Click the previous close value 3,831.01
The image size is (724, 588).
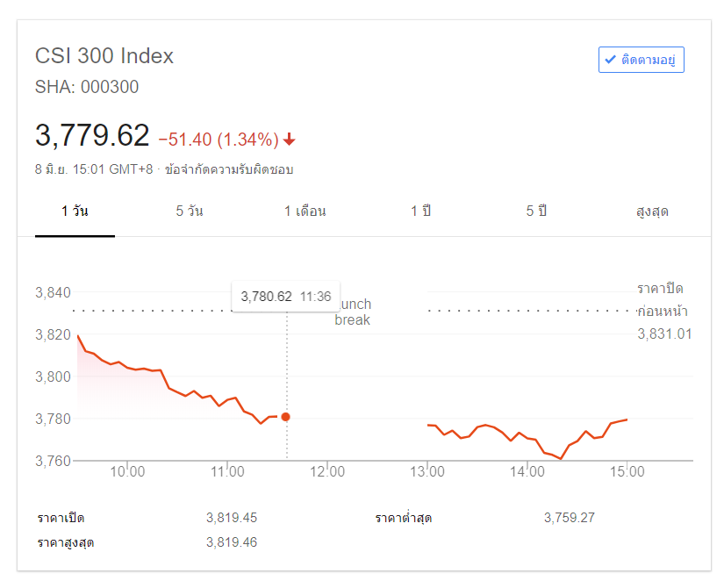tap(664, 333)
